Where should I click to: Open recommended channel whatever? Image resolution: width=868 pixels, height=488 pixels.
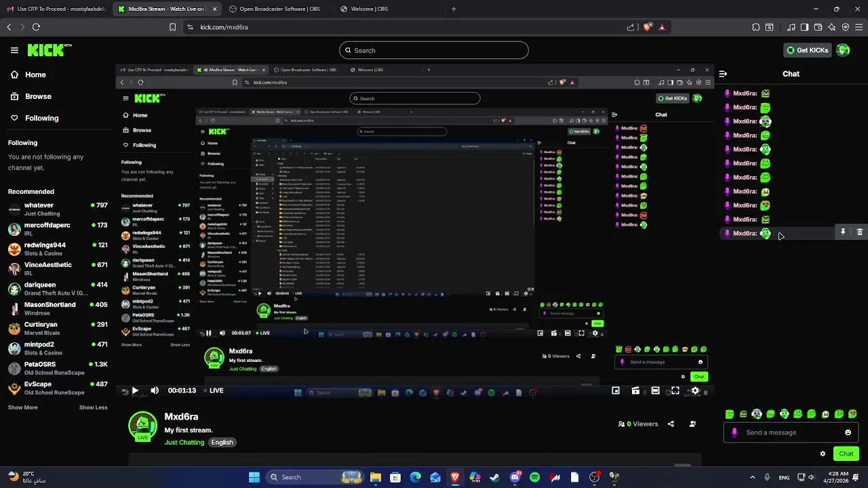click(58, 209)
